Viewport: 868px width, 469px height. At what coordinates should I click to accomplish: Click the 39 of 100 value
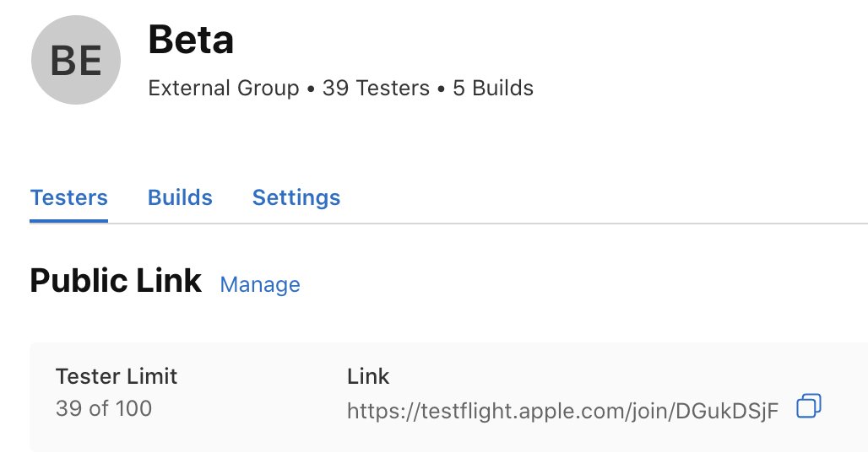point(104,408)
